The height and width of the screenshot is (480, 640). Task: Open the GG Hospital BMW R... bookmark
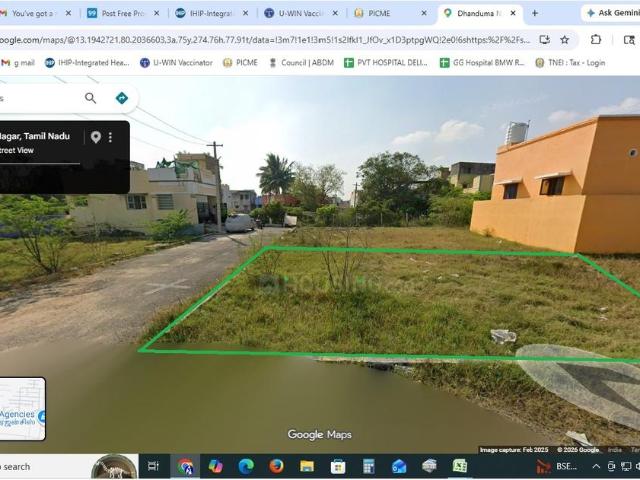click(482, 63)
